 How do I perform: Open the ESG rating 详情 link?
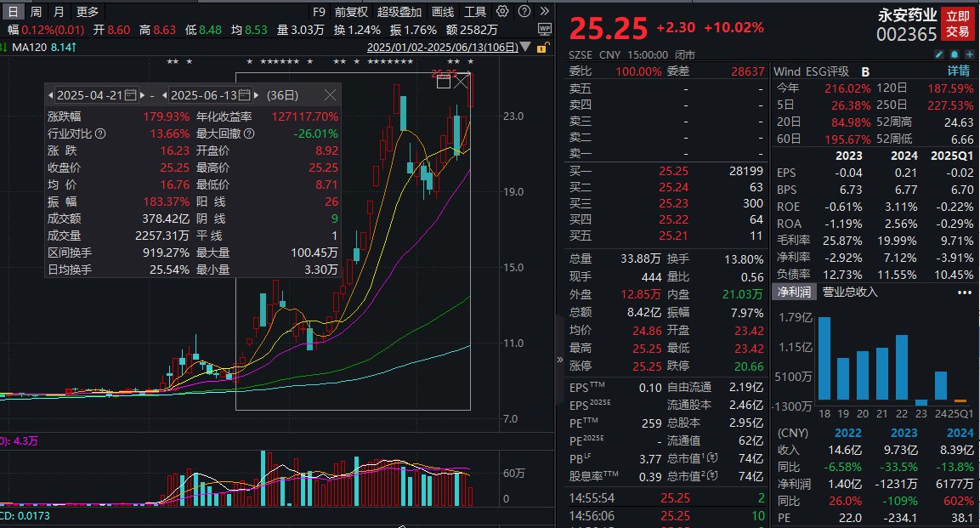click(x=959, y=71)
